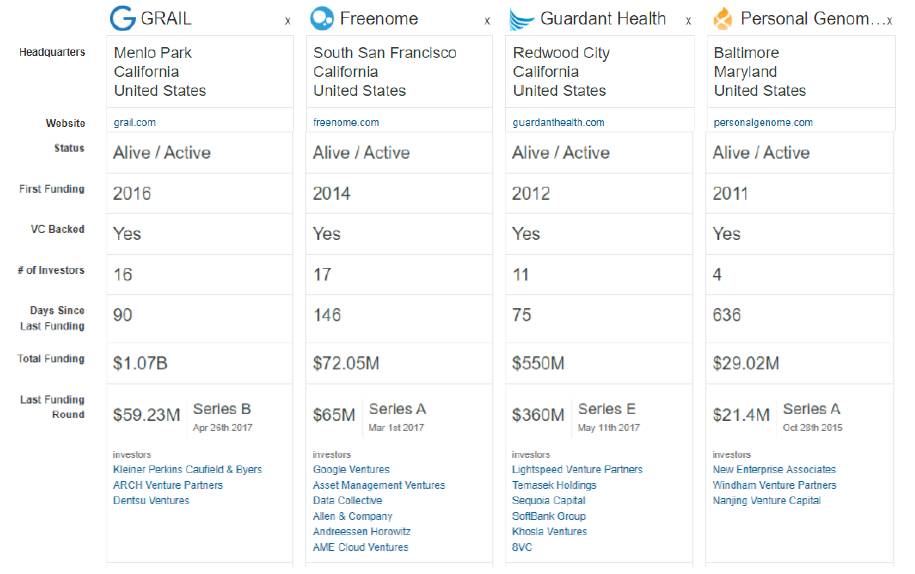Remove Freenome column with its x
915x574 pixels.
tap(487, 21)
